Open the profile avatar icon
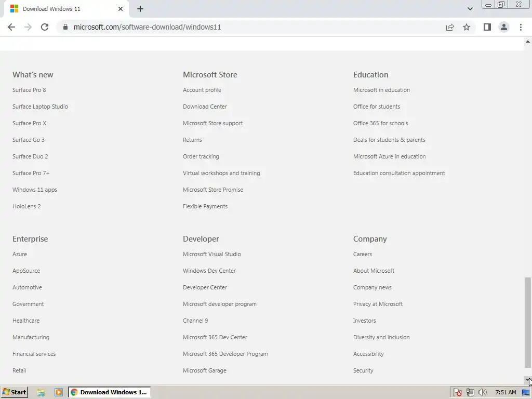532x399 pixels. coord(504,27)
